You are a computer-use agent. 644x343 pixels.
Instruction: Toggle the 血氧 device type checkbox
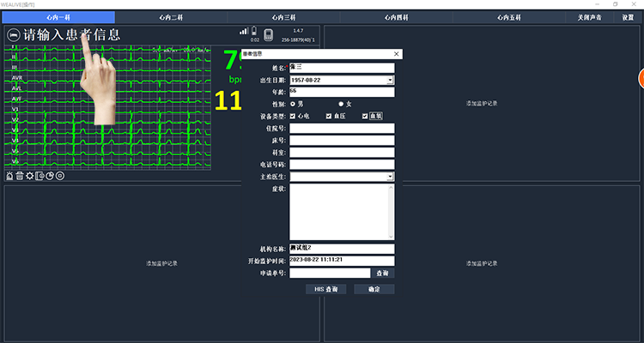tap(365, 116)
